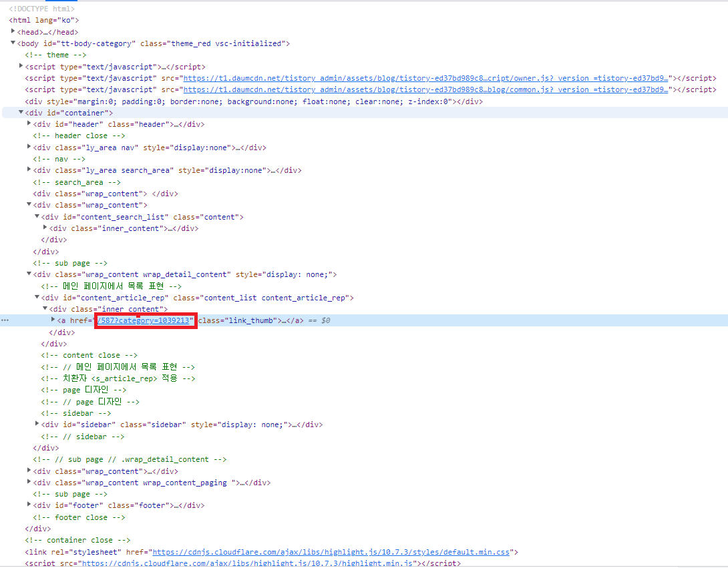Expand the first inner_content div under content_search_list
The width and height of the screenshot is (728, 568).
click(45, 228)
